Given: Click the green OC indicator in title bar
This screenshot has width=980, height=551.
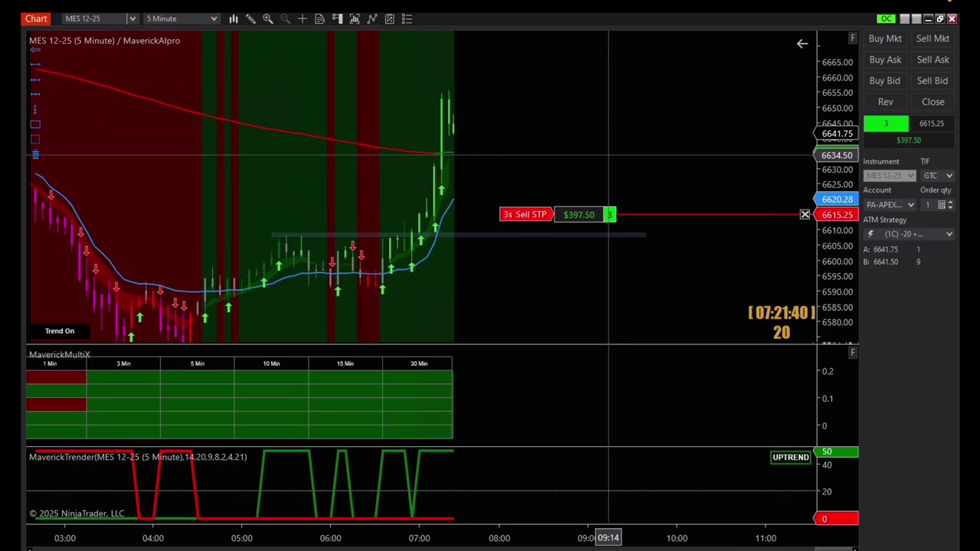Looking at the screenshot, I should coord(886,18).
